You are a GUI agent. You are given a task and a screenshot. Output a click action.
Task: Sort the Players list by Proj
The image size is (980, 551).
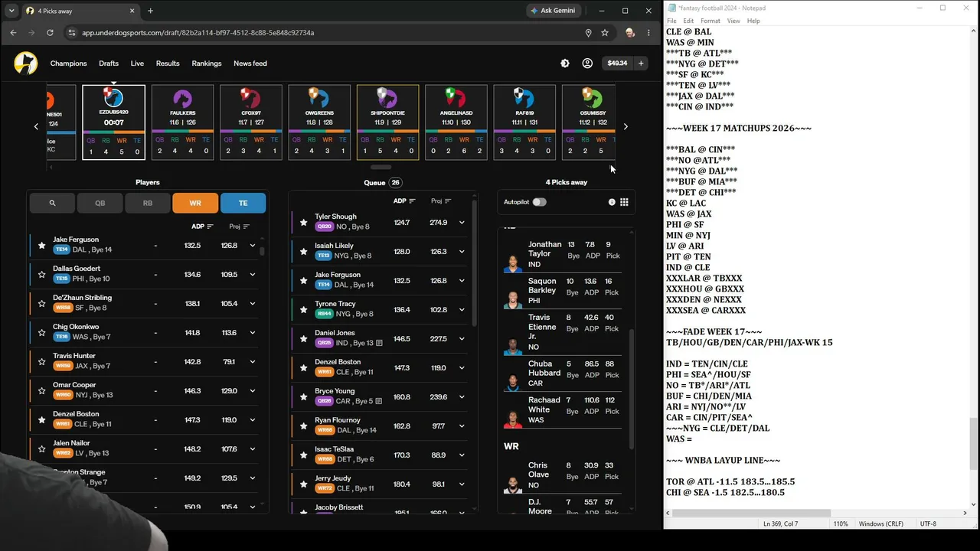[x=239, y=227]
